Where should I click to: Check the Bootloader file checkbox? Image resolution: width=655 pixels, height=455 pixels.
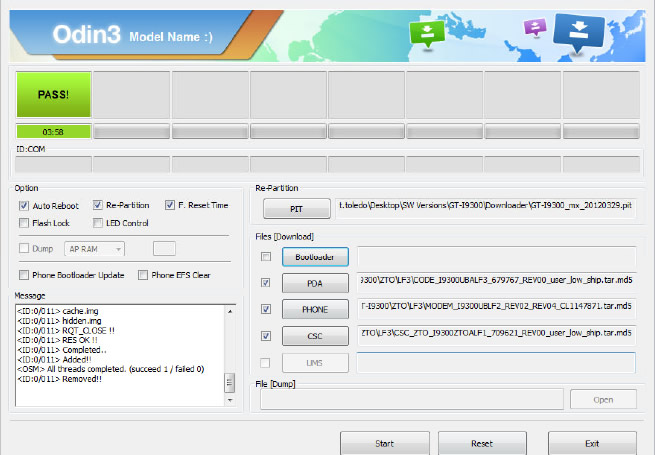266,257
